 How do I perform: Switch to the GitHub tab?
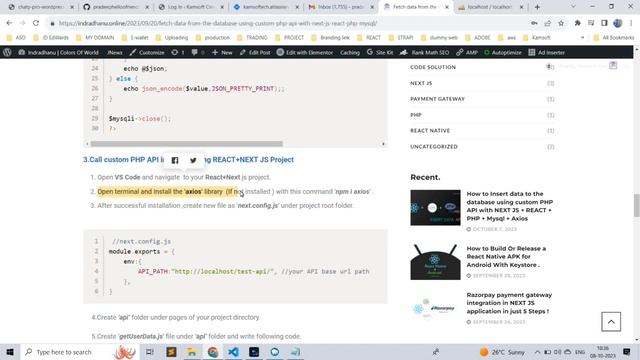[116, 7]
